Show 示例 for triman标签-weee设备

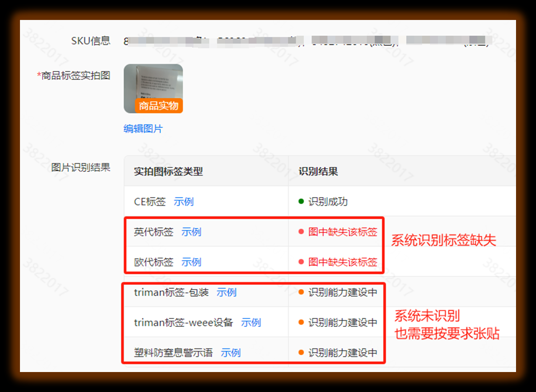[251, 323]
